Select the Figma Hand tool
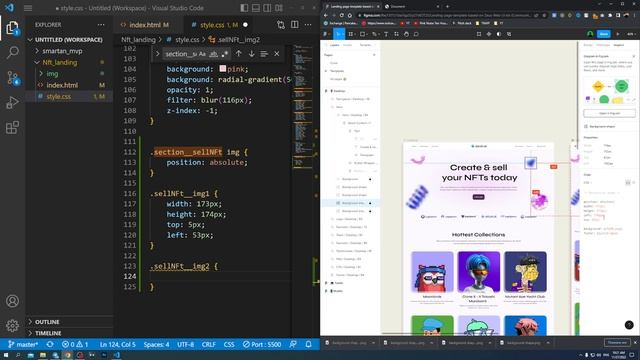640x360 pixels. pyautogui.click(x=407, y=34)
